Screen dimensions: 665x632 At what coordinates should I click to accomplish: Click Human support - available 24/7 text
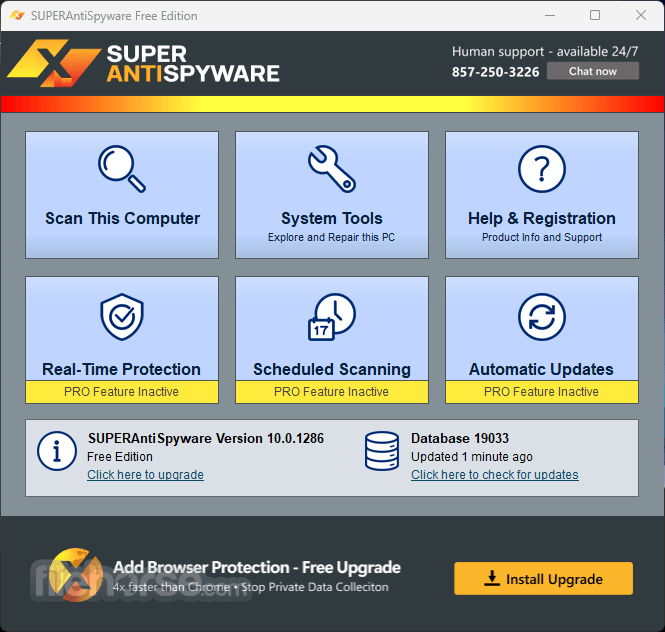pyautogui.click(x=545, y=51)
